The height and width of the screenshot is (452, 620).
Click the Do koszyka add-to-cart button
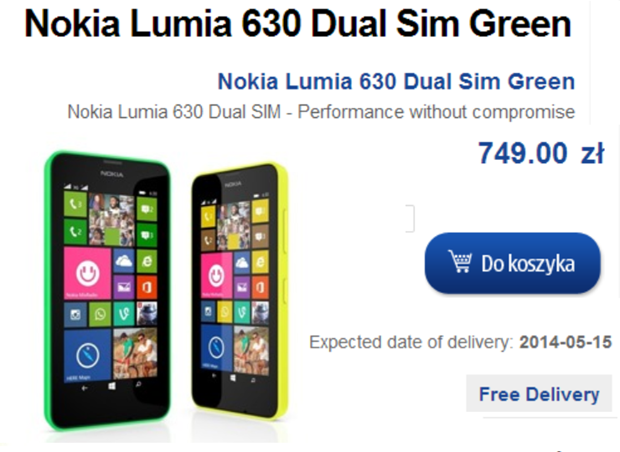[512, 263]
